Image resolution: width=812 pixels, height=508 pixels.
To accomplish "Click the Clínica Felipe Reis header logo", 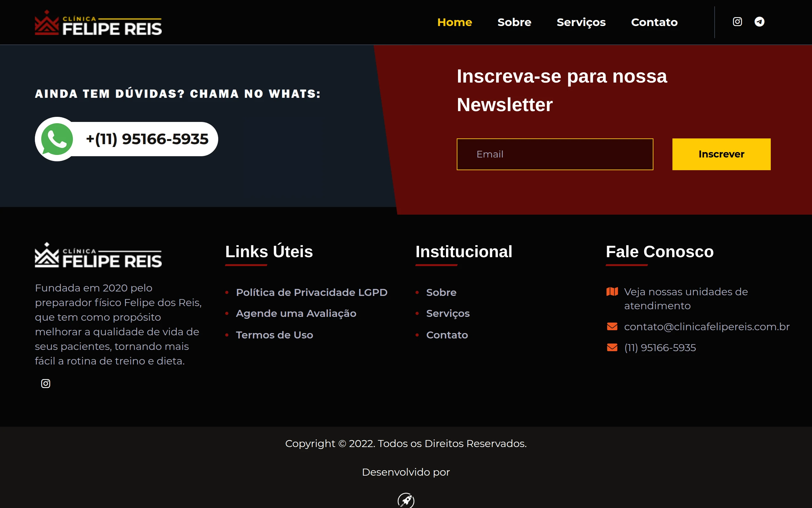I will point(98,23).
